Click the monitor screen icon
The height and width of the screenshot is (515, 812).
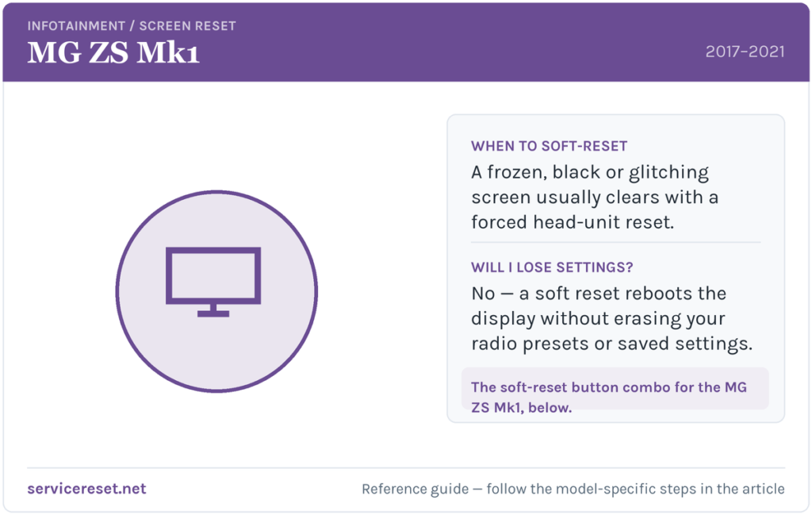tap(213, 282)
